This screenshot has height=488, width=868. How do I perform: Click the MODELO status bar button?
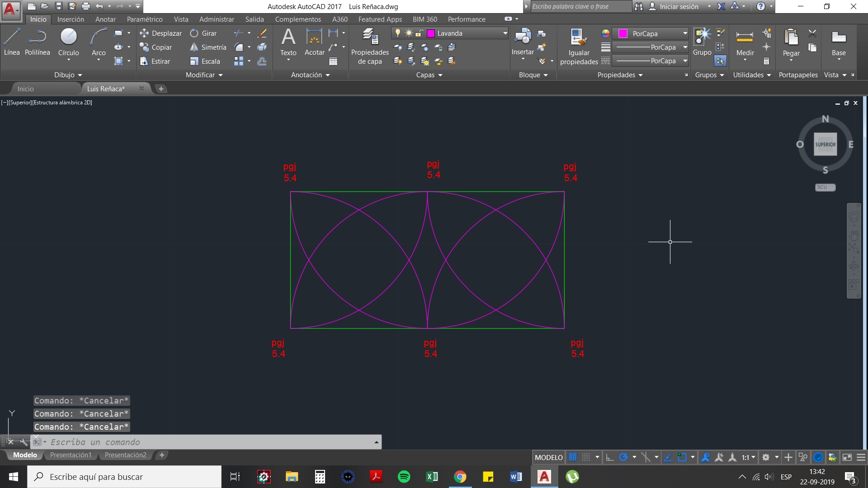548,457
